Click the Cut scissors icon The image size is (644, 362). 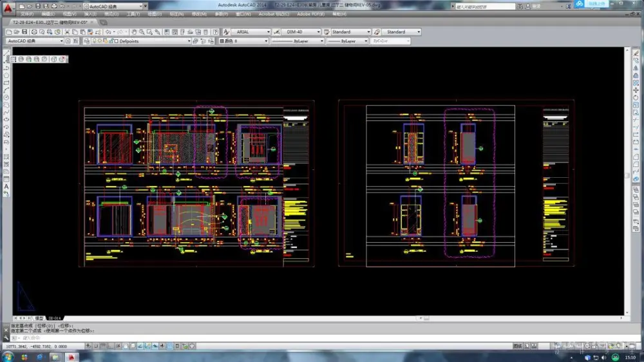(68, 32)
